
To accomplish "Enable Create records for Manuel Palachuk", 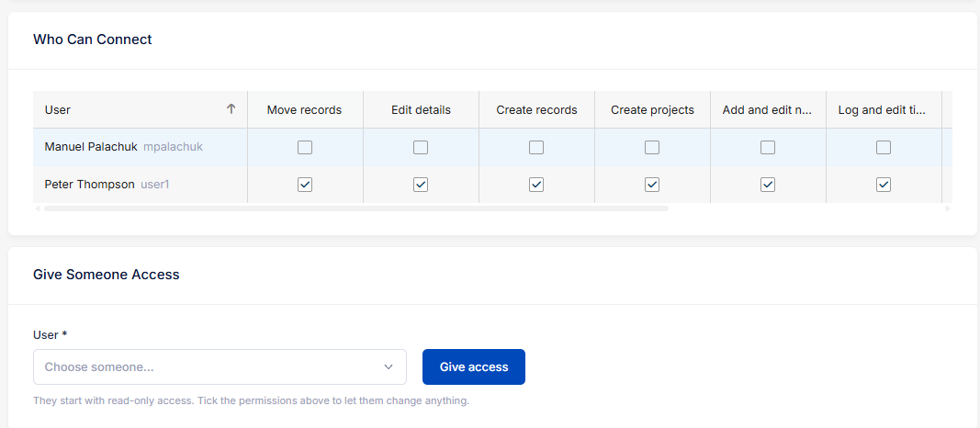I will [x=536, y=148].
